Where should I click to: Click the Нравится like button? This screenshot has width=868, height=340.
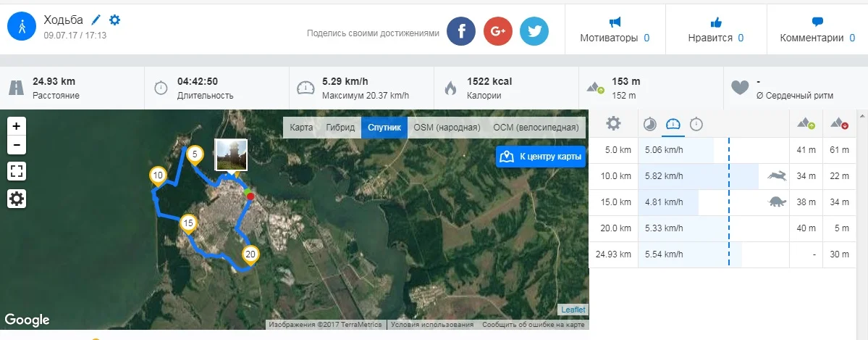716,30
